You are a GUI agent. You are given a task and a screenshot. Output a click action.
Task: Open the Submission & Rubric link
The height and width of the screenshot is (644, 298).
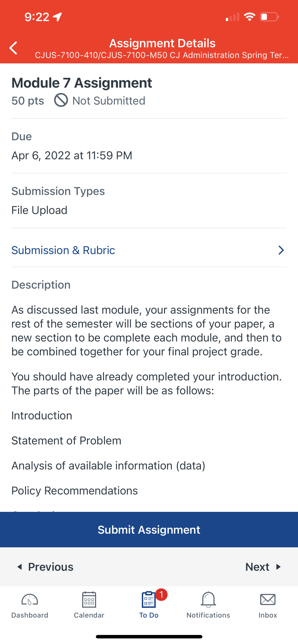(63, 250)
